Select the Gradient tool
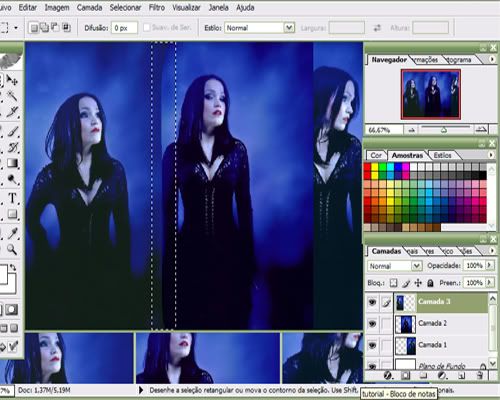The height and width of the screenshot is (400, 500). pos(12,163)
